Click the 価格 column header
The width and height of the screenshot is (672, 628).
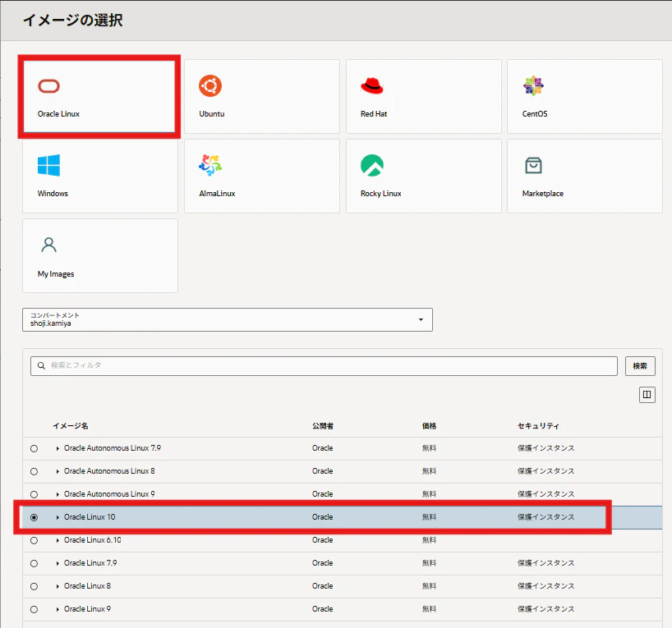point(429,426)
